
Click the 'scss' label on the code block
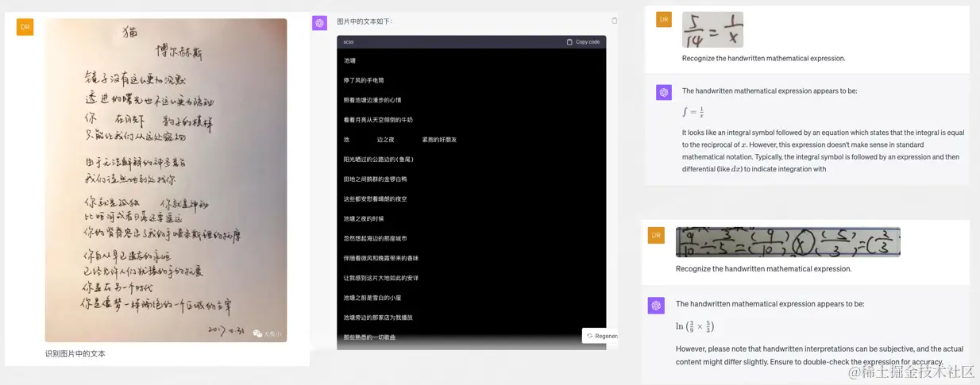(x=349, y=42)
